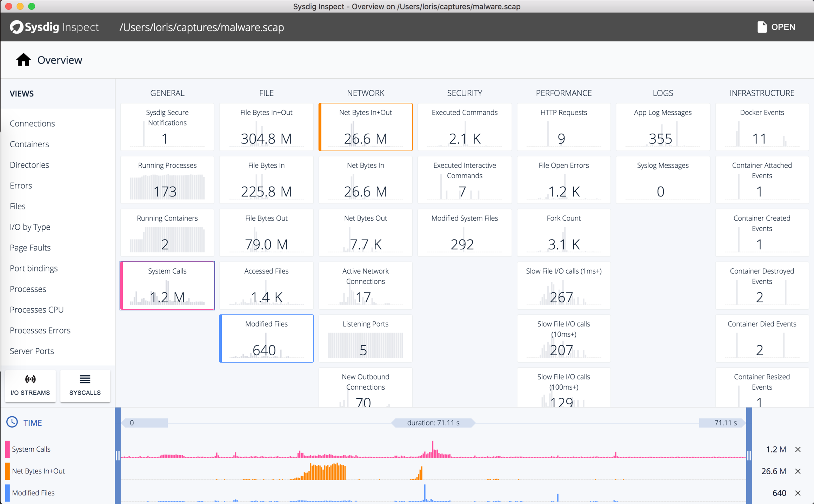This screenshot has height=504, width=814.
Task: Open the Processes view from the sidebar
Action: coord(28,289)
